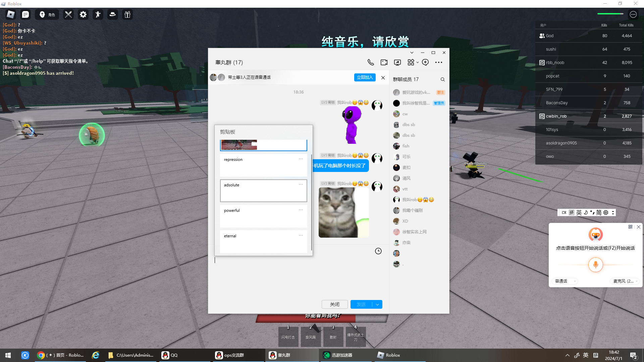Screen dimensions: 644x362
Task: Paste the clipboard entry "repression"
Action: [263, 165]
